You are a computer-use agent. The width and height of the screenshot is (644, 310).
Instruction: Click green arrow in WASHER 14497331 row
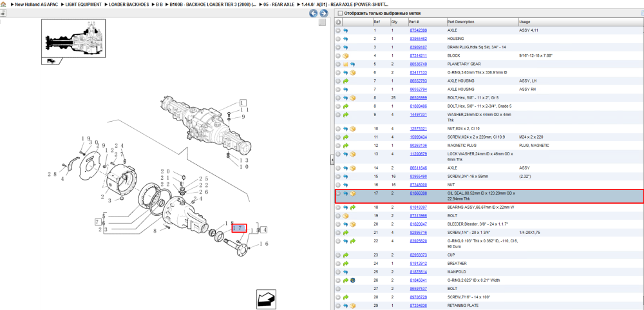pyautogui.click(x=345, y=115)
